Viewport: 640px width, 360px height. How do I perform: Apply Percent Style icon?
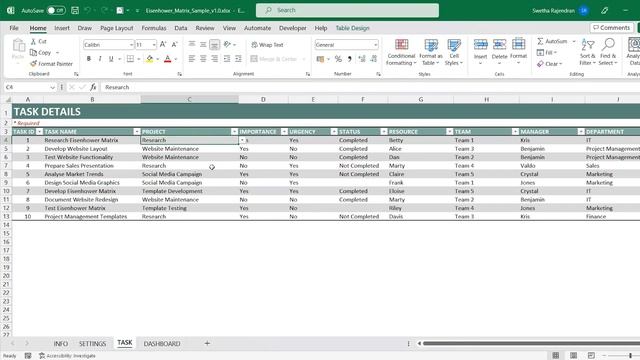[338, 59]
